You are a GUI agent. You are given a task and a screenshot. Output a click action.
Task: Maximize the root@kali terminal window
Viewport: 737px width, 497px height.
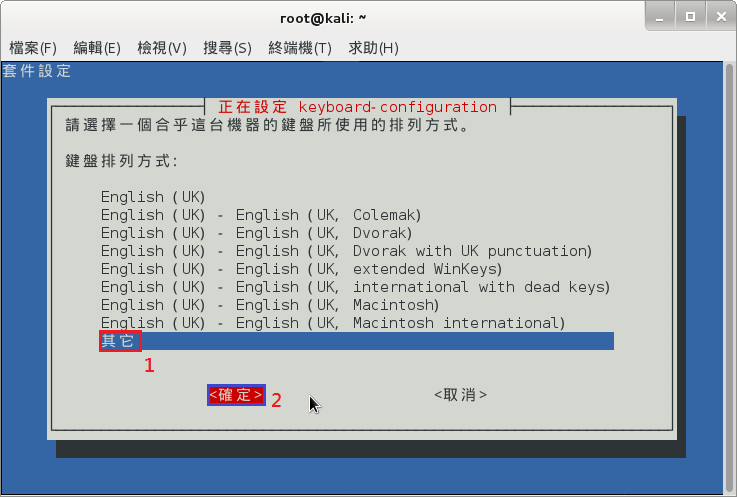pos(689,17)
